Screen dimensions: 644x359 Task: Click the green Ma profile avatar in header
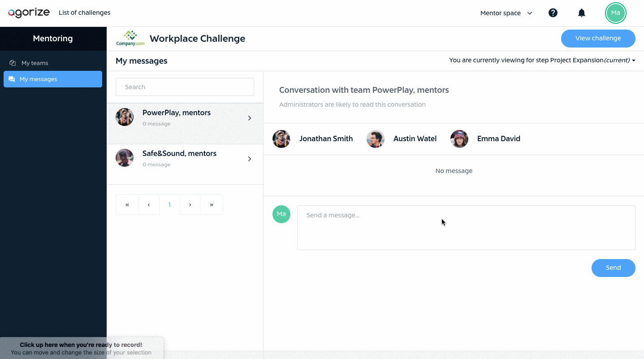[616, 13]
